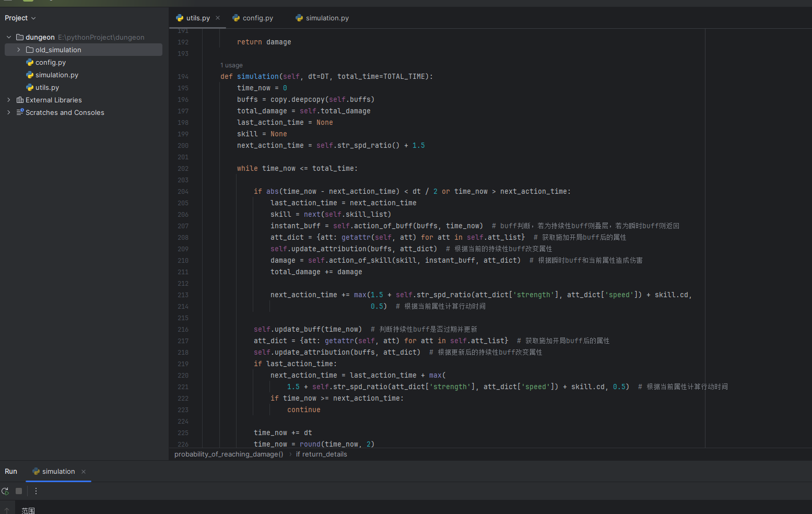Close the simulation run tab
This screenshot has width=812, height=514.
pyautogui.click(x=84, y=472)
